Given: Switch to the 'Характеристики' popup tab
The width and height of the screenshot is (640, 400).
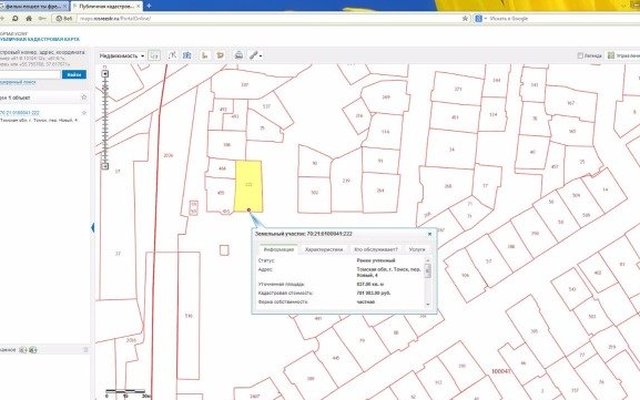Looking at the screenshot, I should 324,249.
